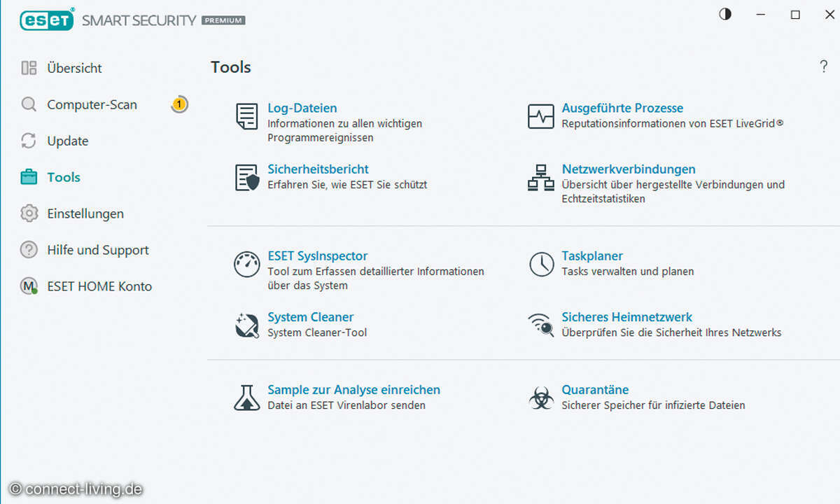Viewport: 840px width, 504px height.
Task: Click the Einstellungen gear icon
Action: point(29,213)
